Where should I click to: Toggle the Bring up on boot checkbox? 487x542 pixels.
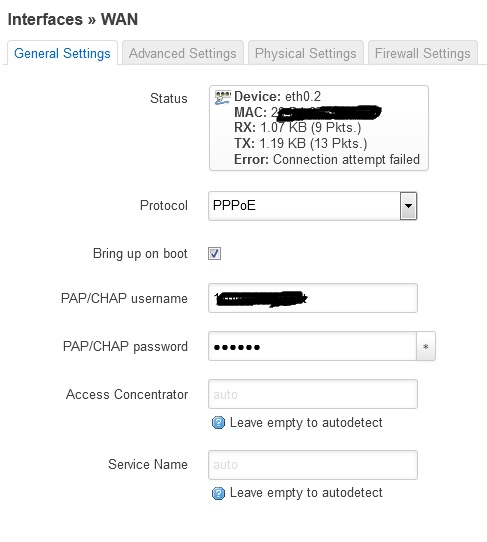tap(214, 253)
